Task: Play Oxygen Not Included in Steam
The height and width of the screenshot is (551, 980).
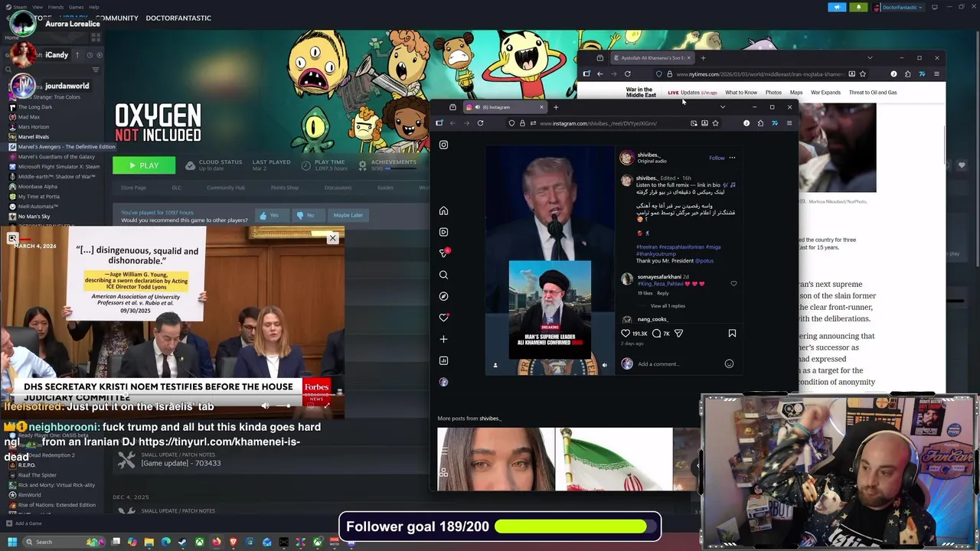Action: tap(144, 165)
